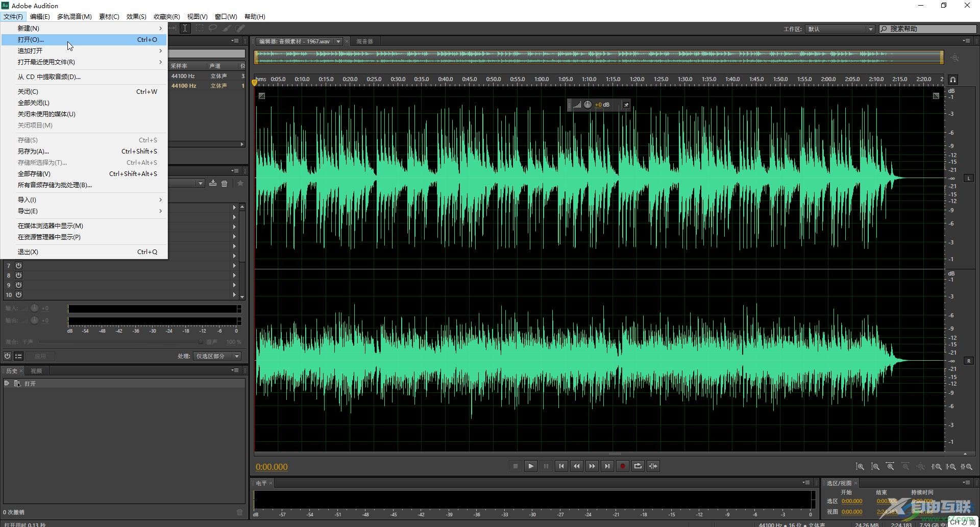Open the 历史 panel options menu

(235, 370)
